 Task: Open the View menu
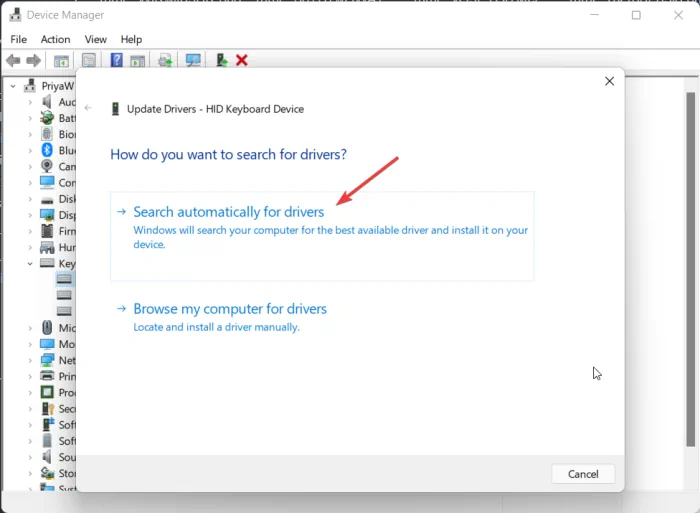96,39
